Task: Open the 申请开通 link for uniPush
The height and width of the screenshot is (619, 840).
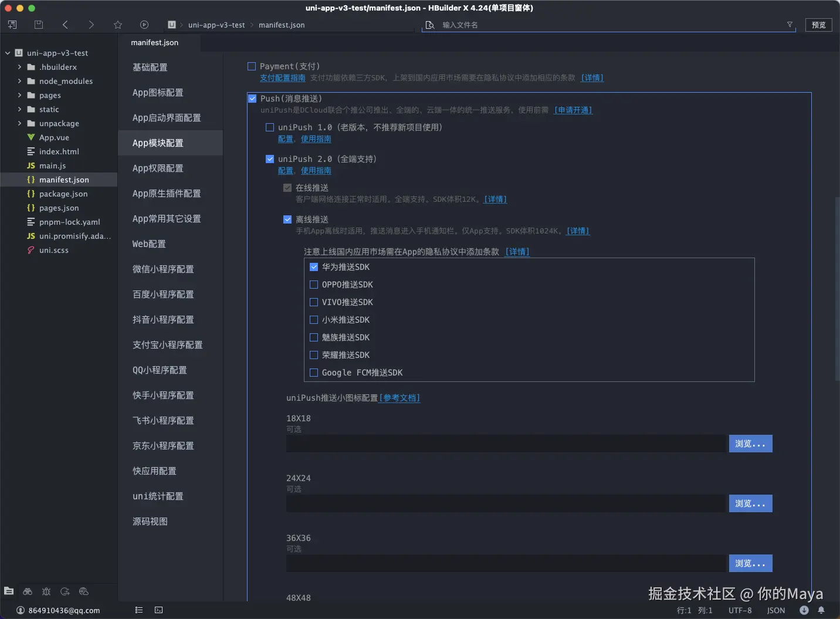Action: (x=573, y=110)
